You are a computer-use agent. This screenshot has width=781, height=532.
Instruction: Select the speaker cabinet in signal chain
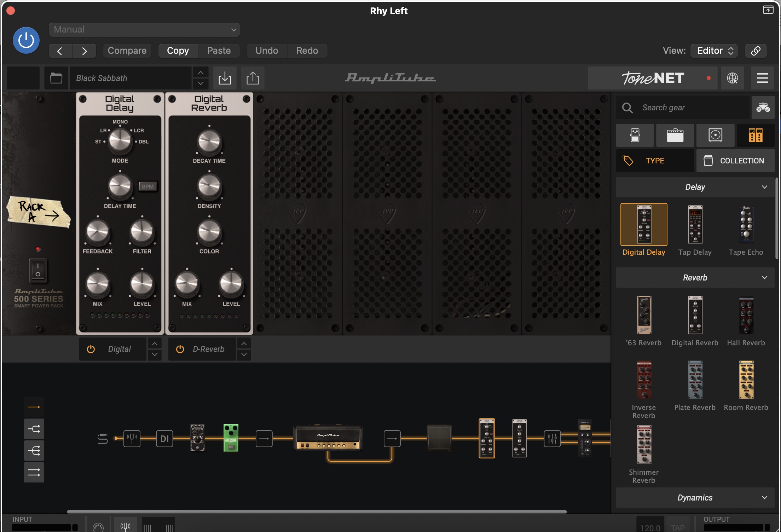point(439,438)
